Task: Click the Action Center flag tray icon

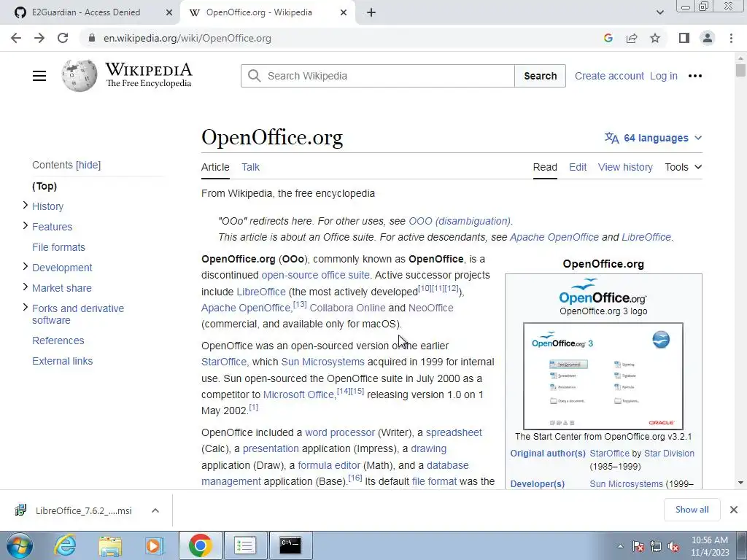Action: coord(638,547)
